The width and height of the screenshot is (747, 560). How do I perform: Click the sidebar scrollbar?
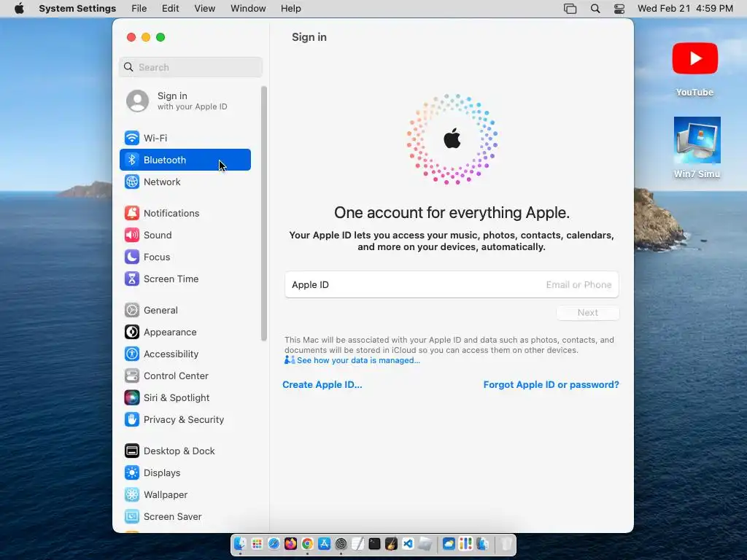click(x=264, y=214)
